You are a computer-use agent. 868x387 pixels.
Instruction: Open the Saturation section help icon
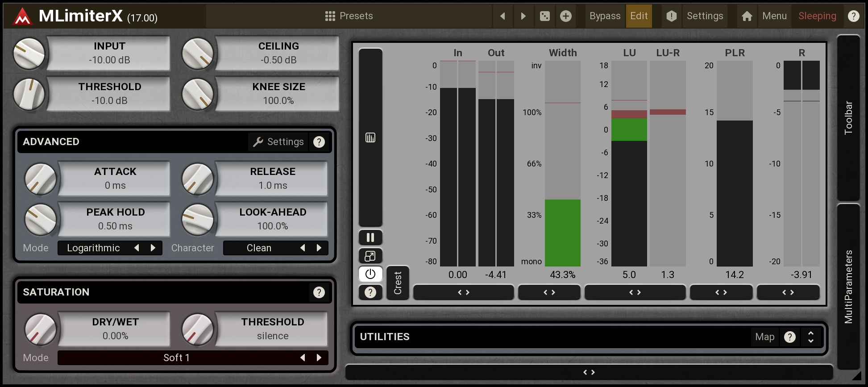(319, 292)
